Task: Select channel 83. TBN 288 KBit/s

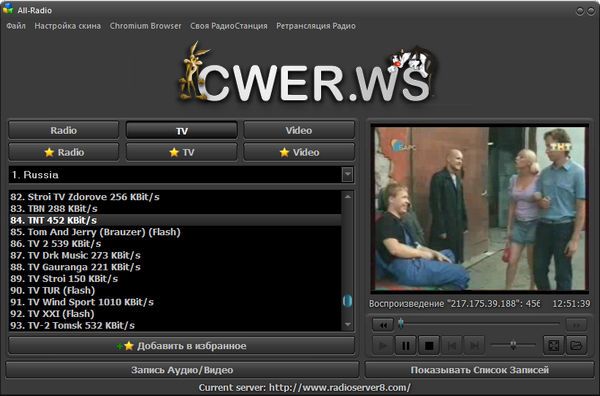Action: click(175, 209)
